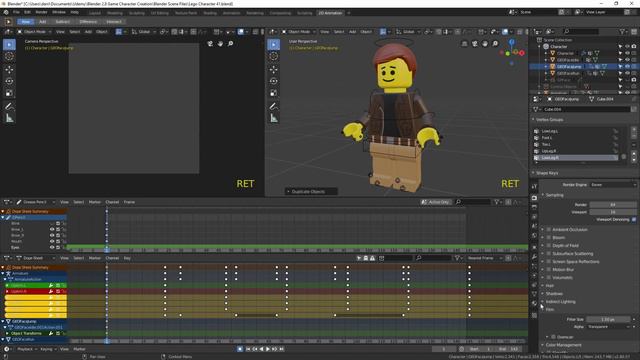Collapse the Armature channel in dope sheet
Viewport: 640px width, 360px height.
tap(3, 273)
